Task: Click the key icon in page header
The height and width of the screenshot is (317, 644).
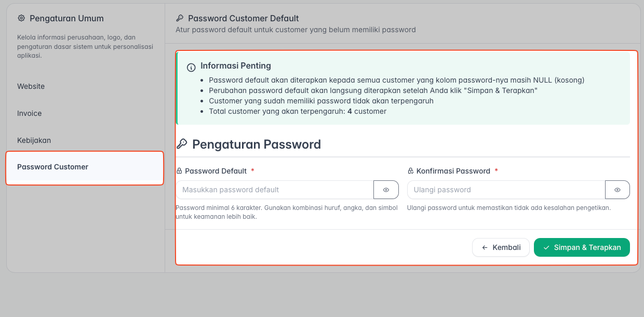Action: pos(180,18)
